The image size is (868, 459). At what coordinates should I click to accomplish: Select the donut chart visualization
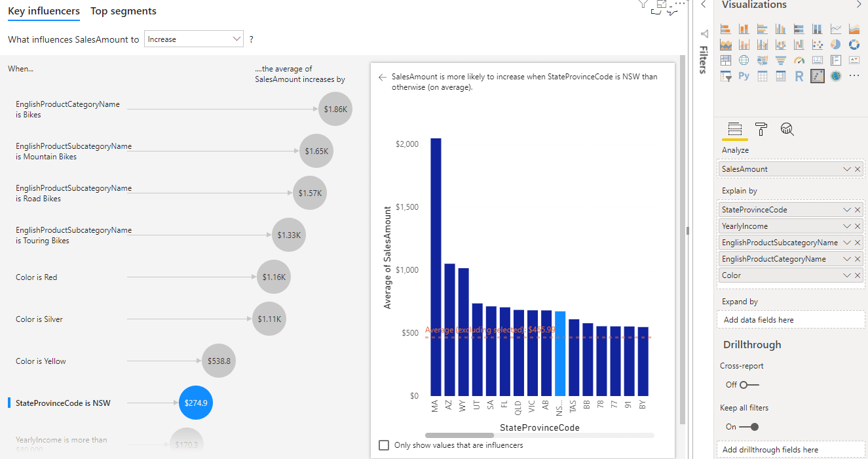coord(854,45)
